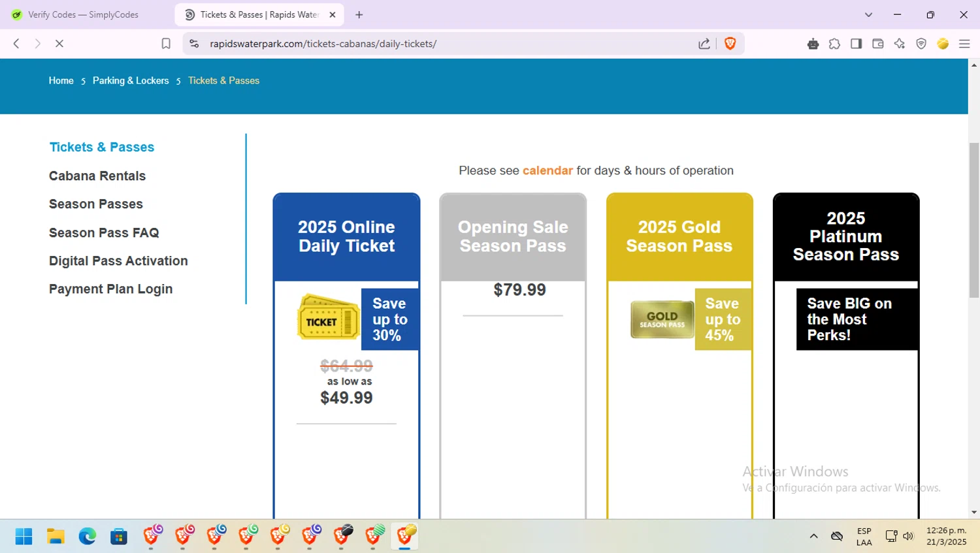Click the Save up to 30% badge

[x=390, y=319]
